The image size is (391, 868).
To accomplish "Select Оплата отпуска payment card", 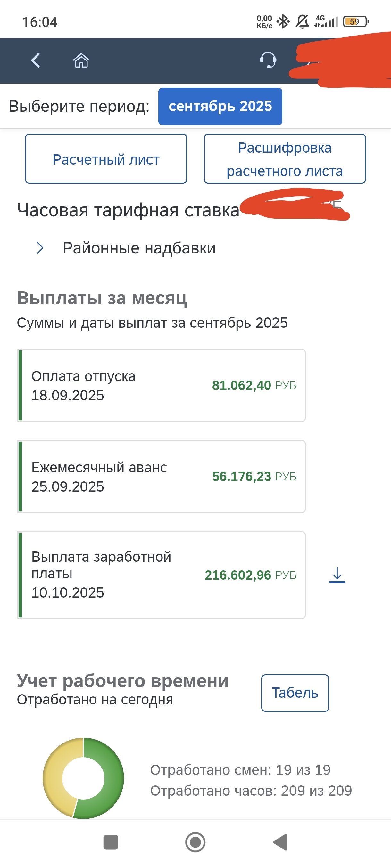I will (x=161, y=385).
